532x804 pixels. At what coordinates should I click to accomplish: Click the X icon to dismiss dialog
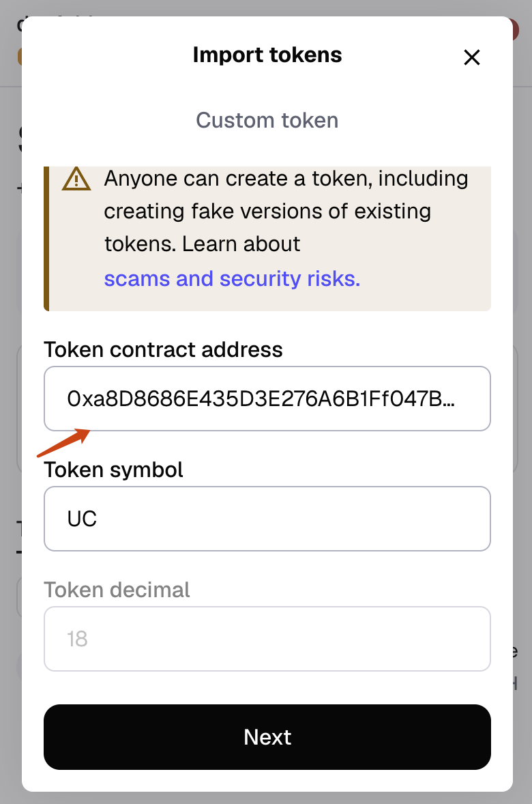click(x=472, y=58)
